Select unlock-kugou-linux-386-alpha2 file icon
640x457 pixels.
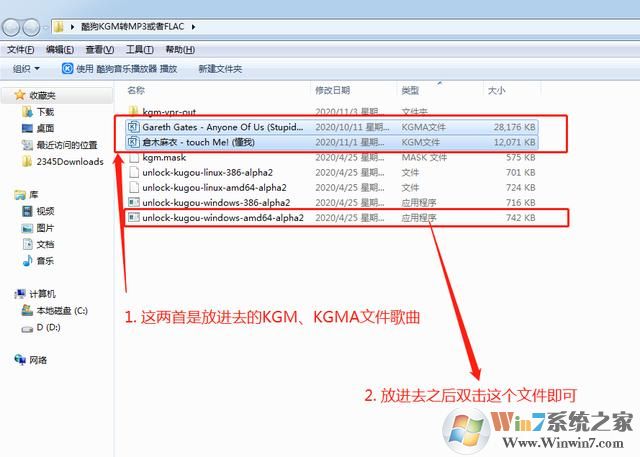pyautogui.click(x=133, y=172)
